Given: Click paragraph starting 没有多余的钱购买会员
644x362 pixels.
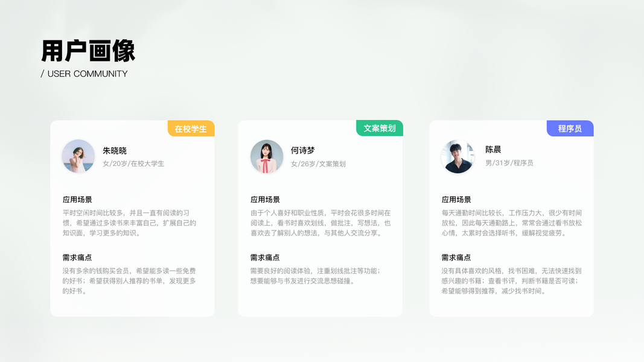Looking at the screenshot, I should (129, 281).
